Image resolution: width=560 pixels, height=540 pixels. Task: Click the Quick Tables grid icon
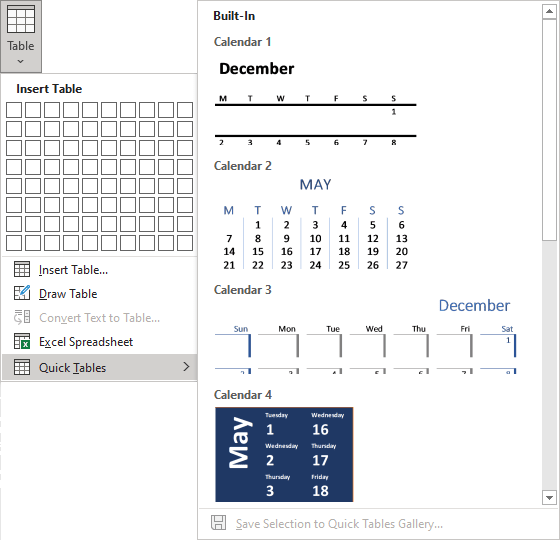tap(22, 367)
